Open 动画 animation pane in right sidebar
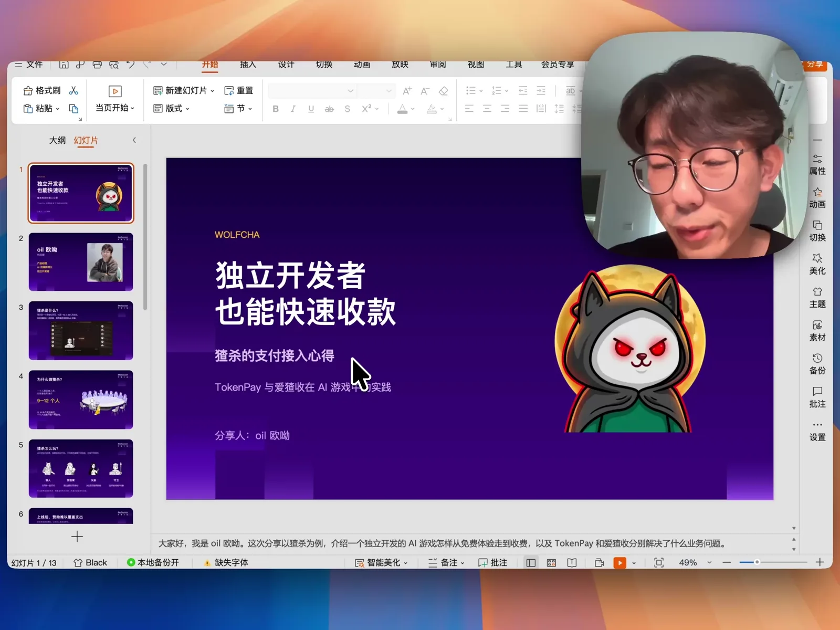Viewport: 840px width, 630px height. pyautogui.click(x=817, y=198)
